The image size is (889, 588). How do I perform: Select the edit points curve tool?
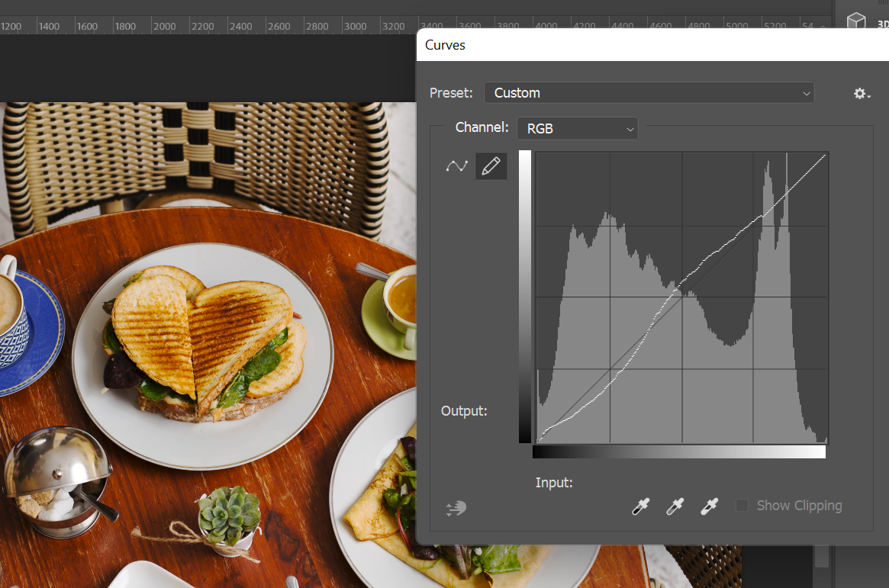(x=456, y=166)
